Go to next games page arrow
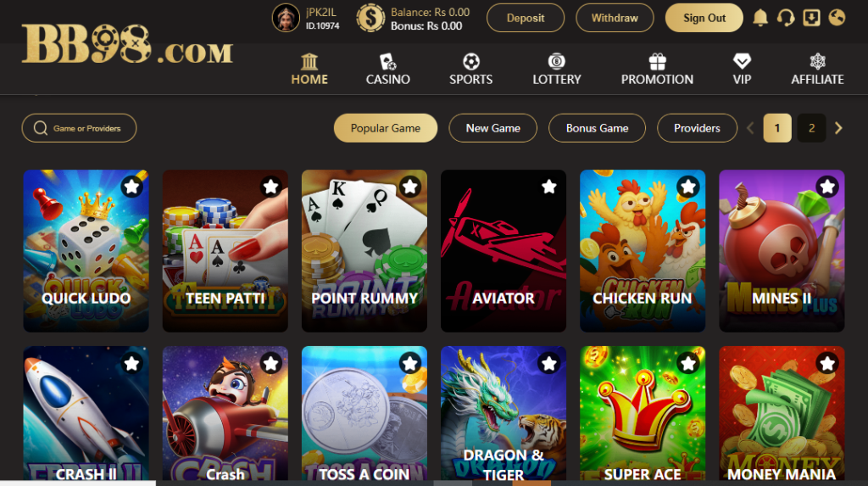The height and width of the screenshot is (486, 868). click(838, 128)
